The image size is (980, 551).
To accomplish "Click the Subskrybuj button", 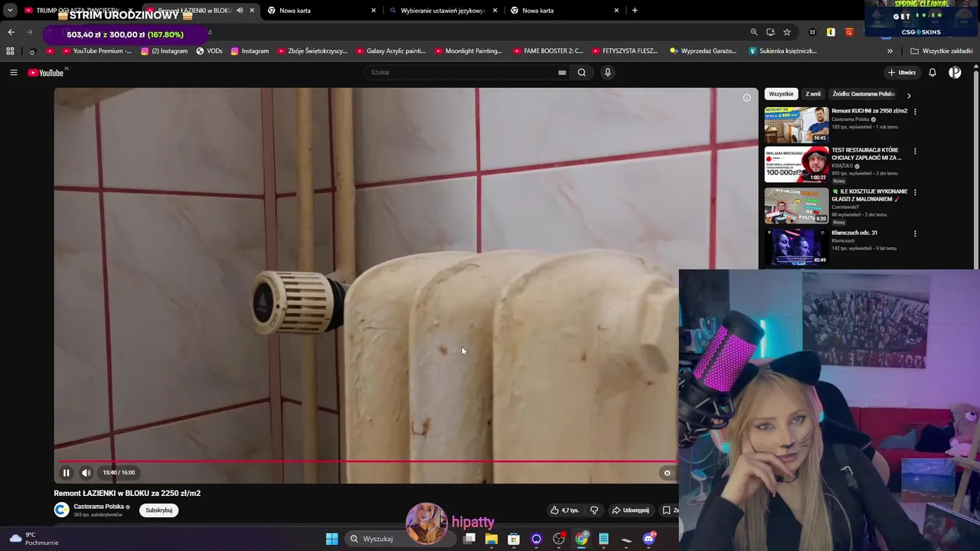I will tap(158, 510).
